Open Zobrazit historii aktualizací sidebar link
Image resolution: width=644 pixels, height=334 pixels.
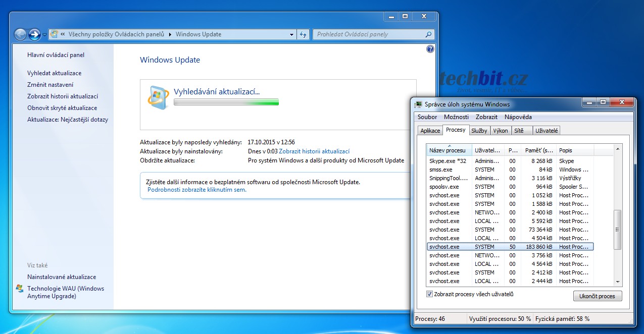coord(63,96)
